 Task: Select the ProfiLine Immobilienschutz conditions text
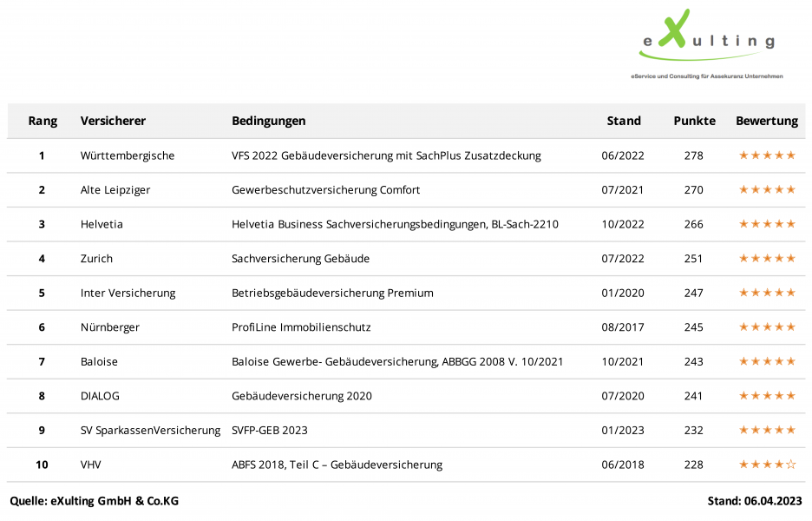tap(301, 327)
